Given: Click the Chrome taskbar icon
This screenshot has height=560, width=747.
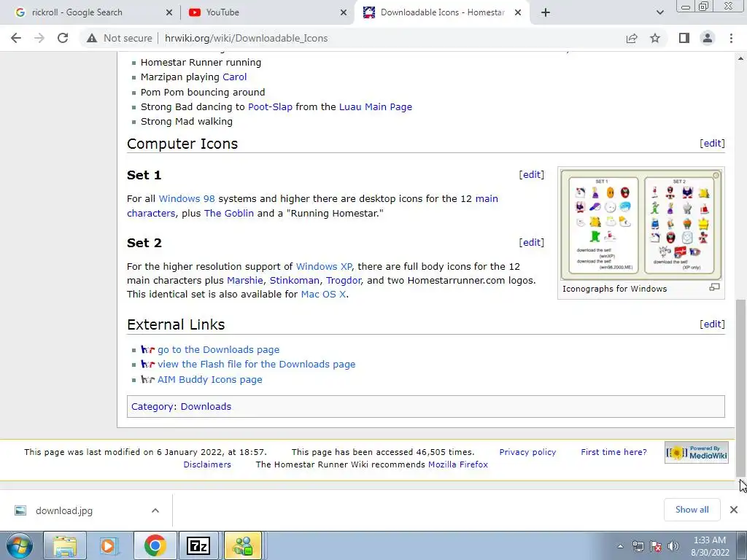Looking at the screenshot, I should 155,545.
